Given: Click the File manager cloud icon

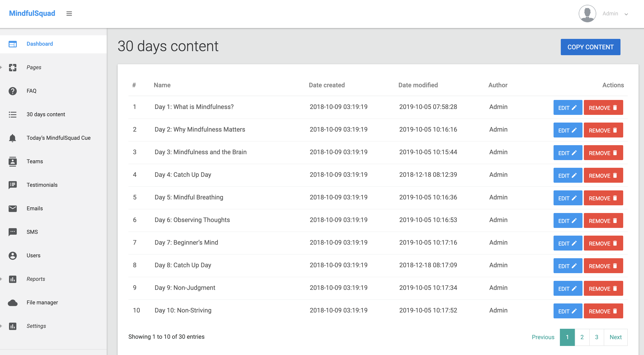Looking at the screenshot, I should [x=12, y=303].
